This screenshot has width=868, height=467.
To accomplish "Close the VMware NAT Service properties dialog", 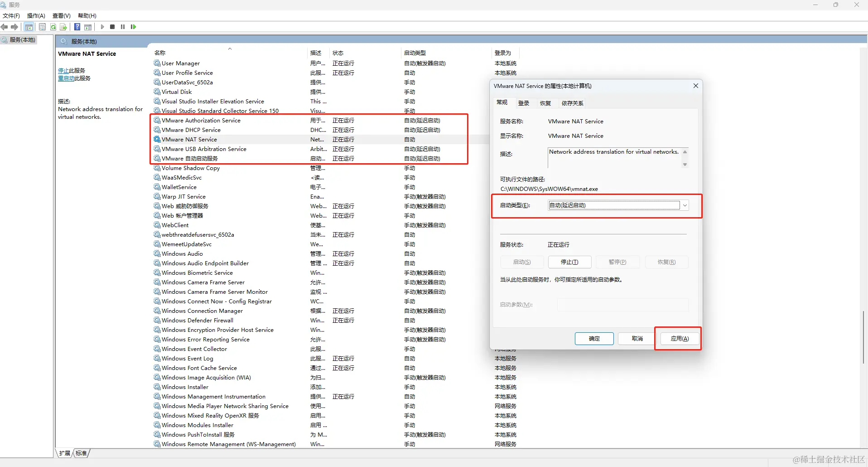I will click(696, 86).
